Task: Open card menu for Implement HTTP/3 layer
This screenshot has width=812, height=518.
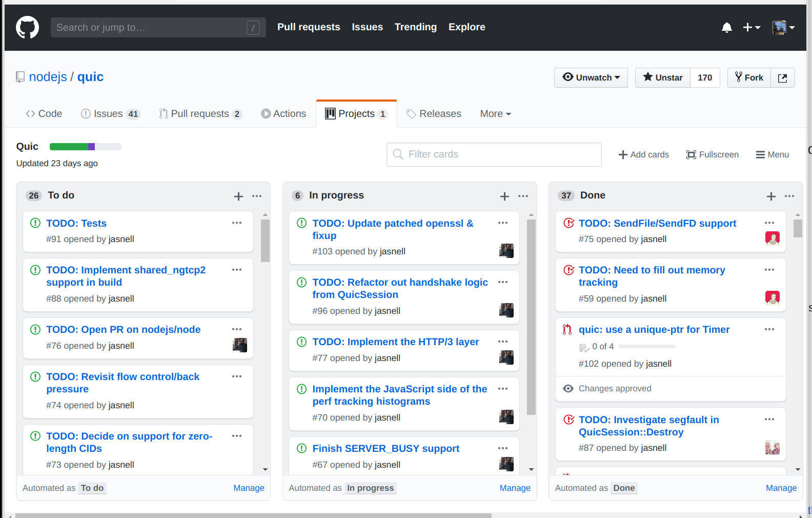Action: pos(503,342)
